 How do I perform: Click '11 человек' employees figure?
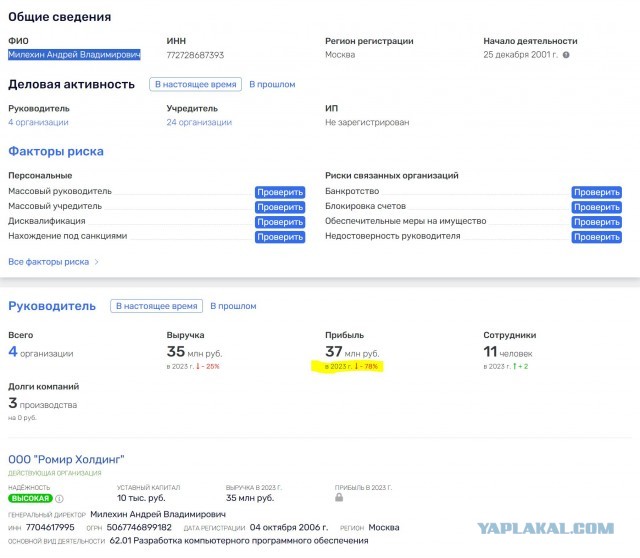coord(508,352)
